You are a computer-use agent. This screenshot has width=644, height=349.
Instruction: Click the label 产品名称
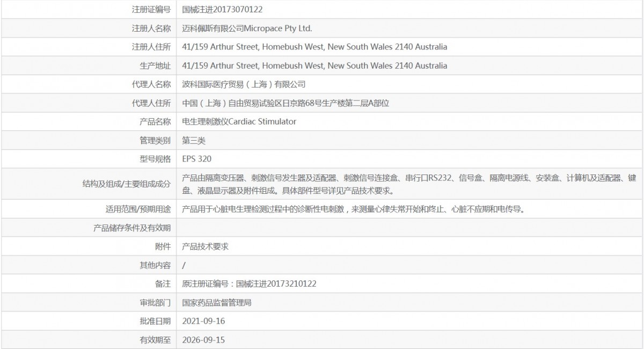coord(155,122)
